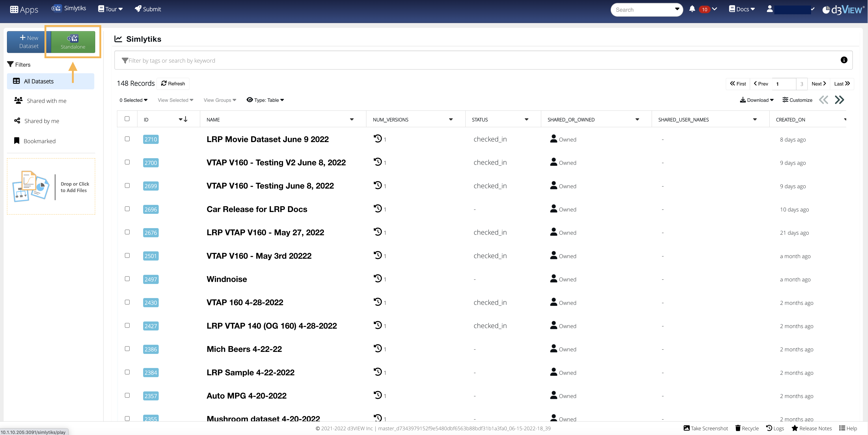
Task: Click the sort arrow on ID column
Action: (x=186, y=119)
